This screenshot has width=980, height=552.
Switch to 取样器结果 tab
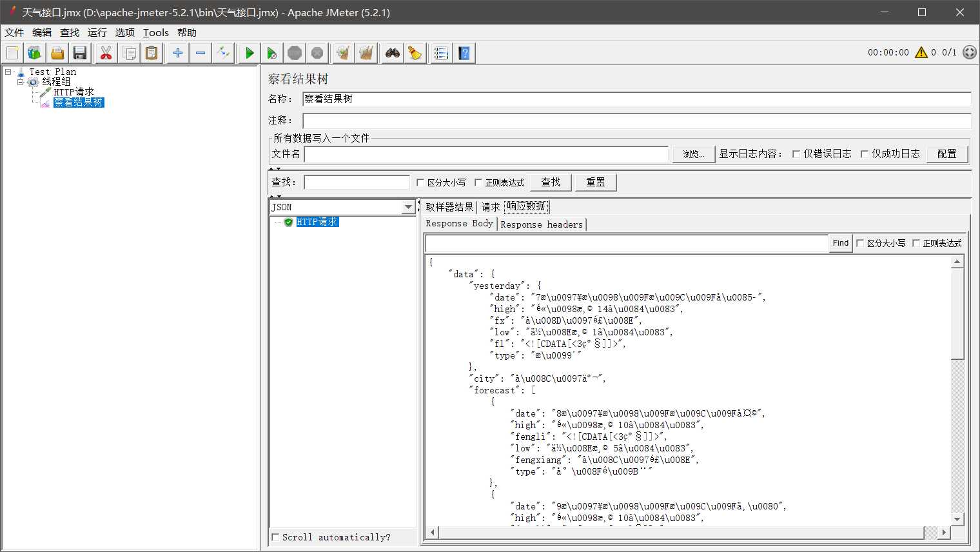[449, 207]
